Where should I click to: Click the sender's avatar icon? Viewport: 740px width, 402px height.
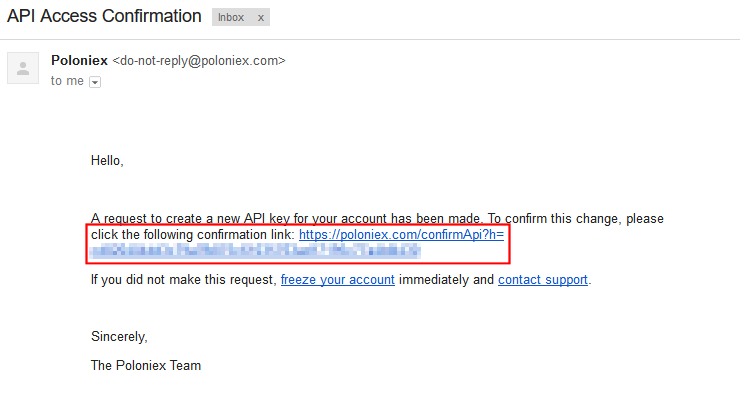(23, 68)
